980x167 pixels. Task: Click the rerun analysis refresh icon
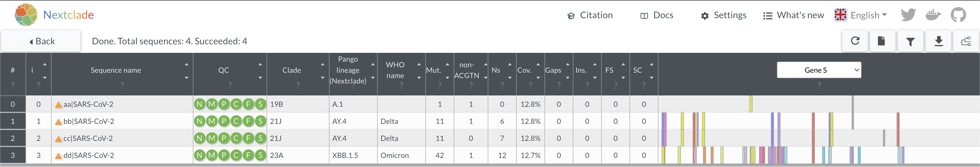855,41
